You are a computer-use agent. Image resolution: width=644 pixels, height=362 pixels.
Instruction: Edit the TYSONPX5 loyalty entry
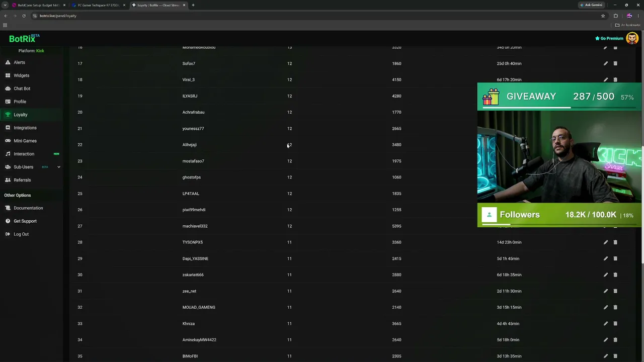(606, 242)
